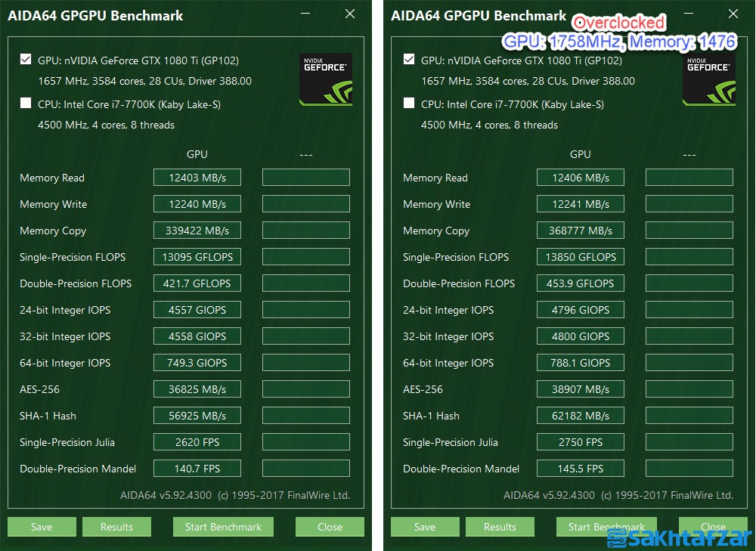Screen dimensions: 756x551
Task: Select the 145.5 FPS Mandel result
Action: [581, 469]
